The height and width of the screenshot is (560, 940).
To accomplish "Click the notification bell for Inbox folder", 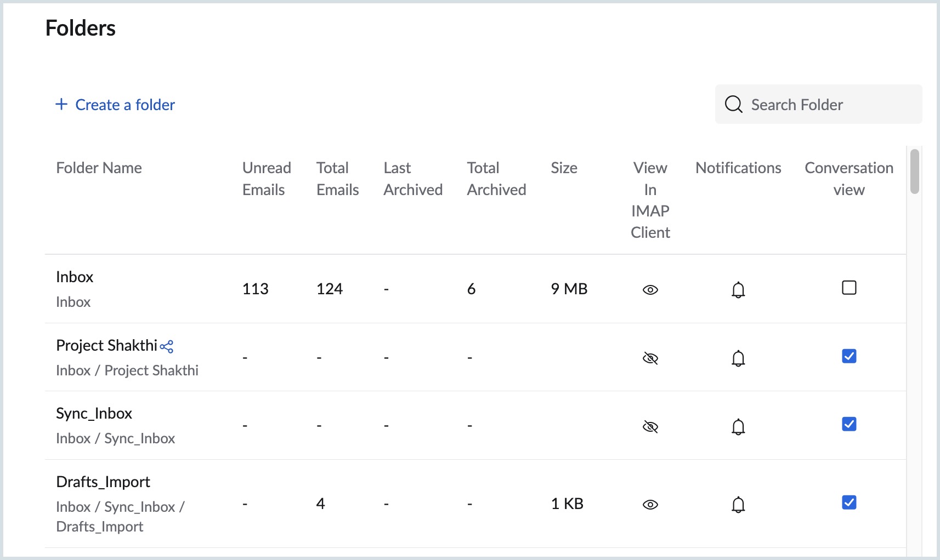I will coord(738,289).
